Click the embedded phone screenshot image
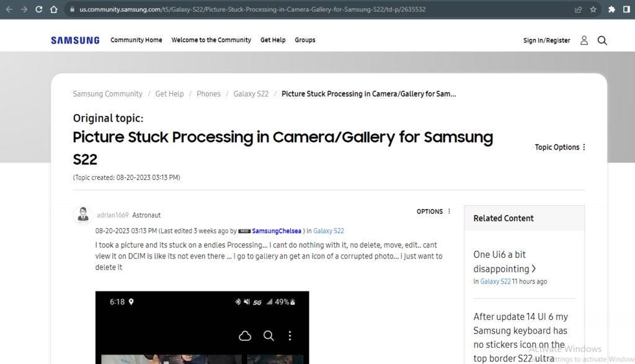635x364 pixels. click(x=202, y=327)
